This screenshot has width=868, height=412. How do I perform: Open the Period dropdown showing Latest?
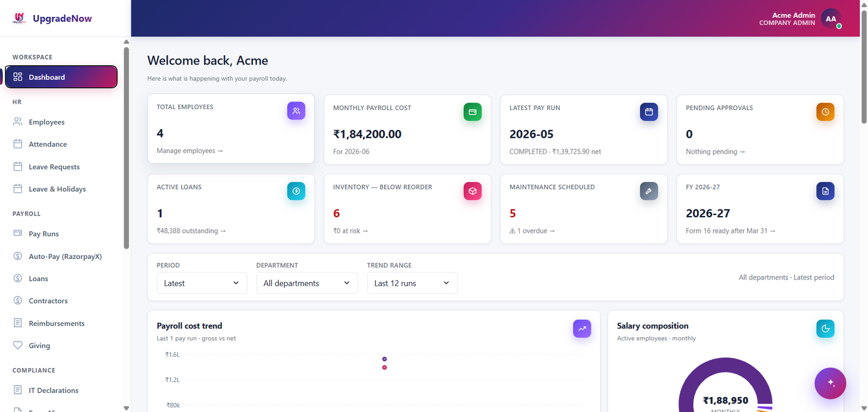click(x=202, y=283)
